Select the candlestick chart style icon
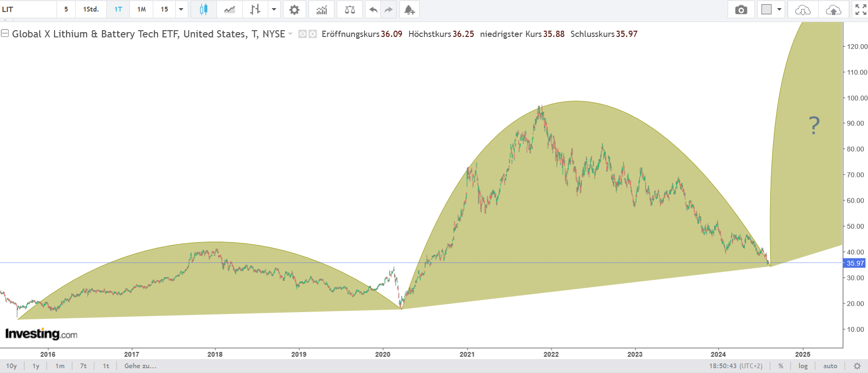 click(204, 10)
